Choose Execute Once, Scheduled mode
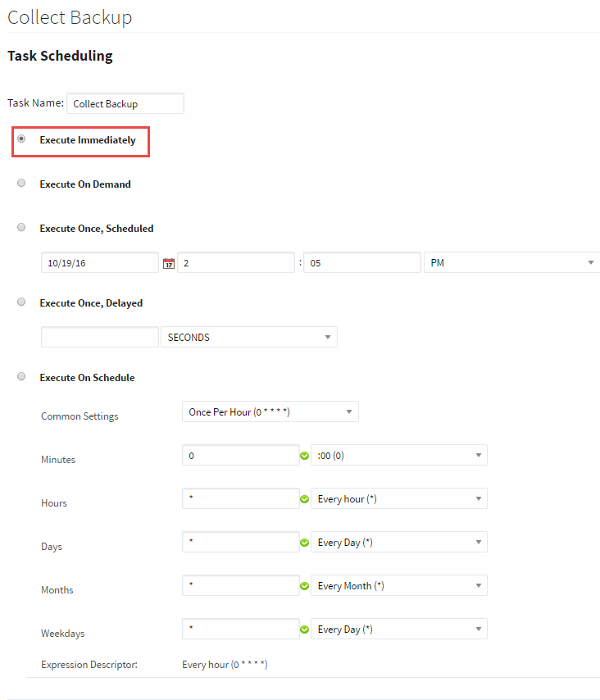 (20, 227)
